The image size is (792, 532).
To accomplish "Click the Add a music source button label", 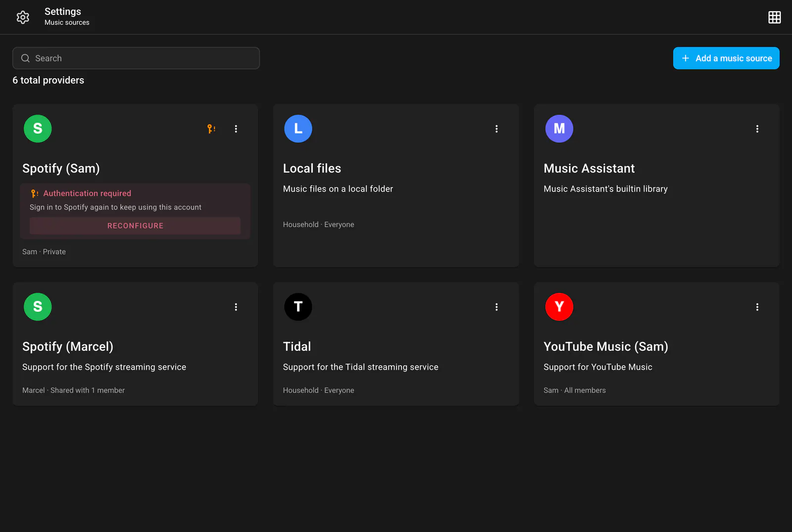I will [x=734, y=58].
